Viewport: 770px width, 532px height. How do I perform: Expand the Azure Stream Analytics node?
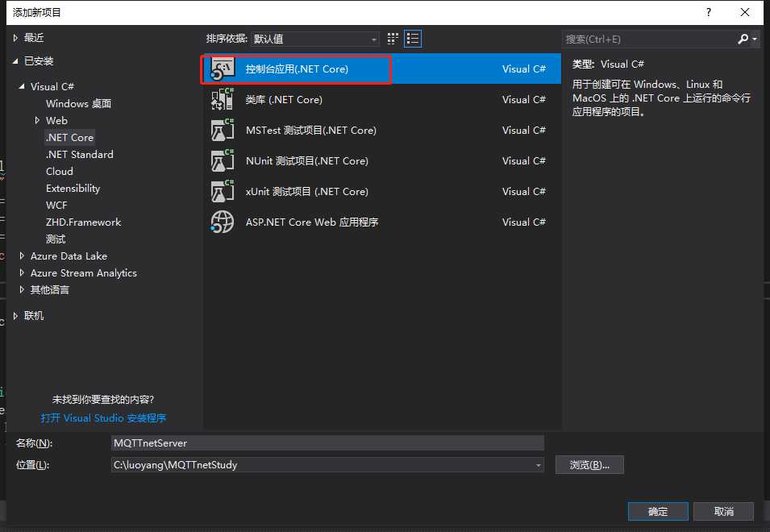point(22,273)
